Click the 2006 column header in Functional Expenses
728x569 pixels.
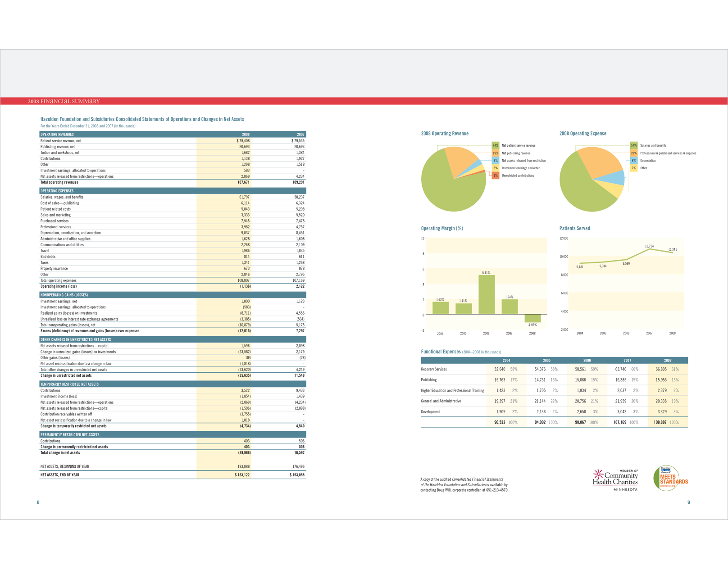click(x=587, y=360)
